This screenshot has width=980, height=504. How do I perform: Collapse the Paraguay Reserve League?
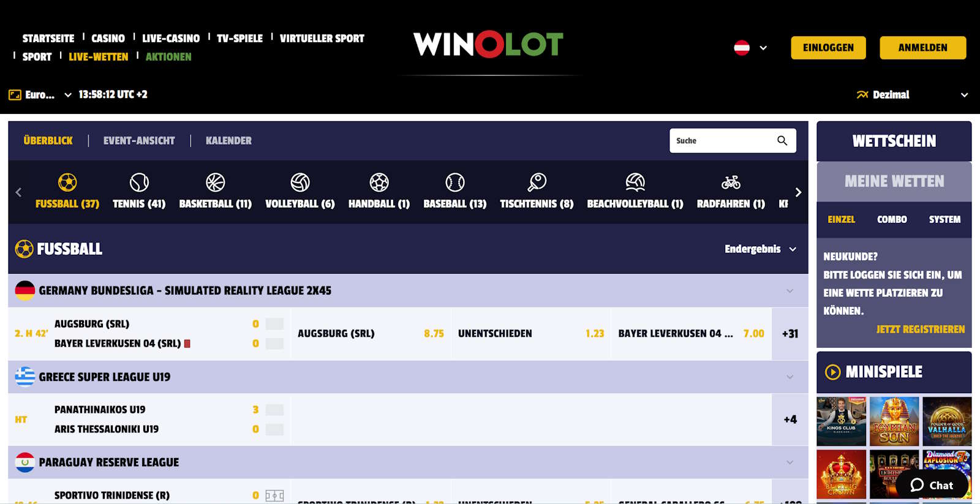(x=790, y=462)
